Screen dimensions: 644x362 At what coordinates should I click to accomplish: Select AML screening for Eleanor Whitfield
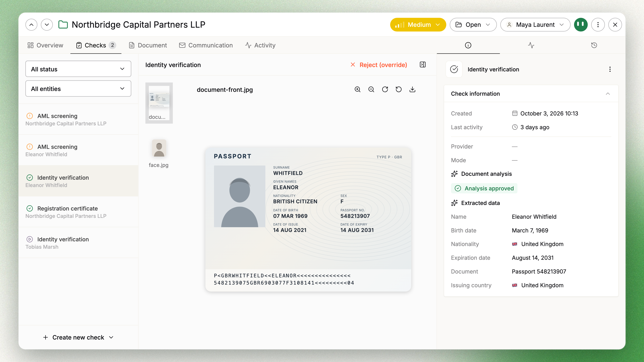[x=78, y=150]
